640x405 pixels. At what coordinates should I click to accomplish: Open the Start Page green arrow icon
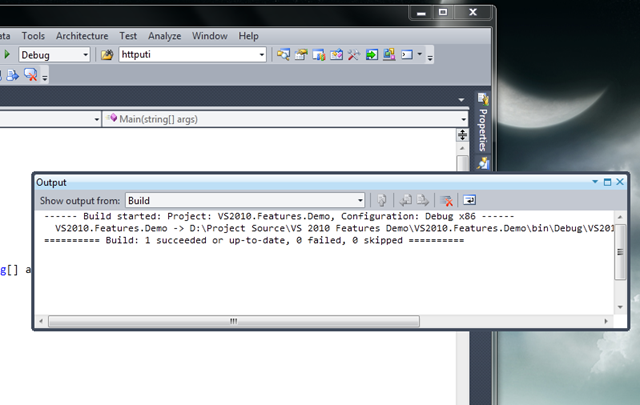click(371, 54)
